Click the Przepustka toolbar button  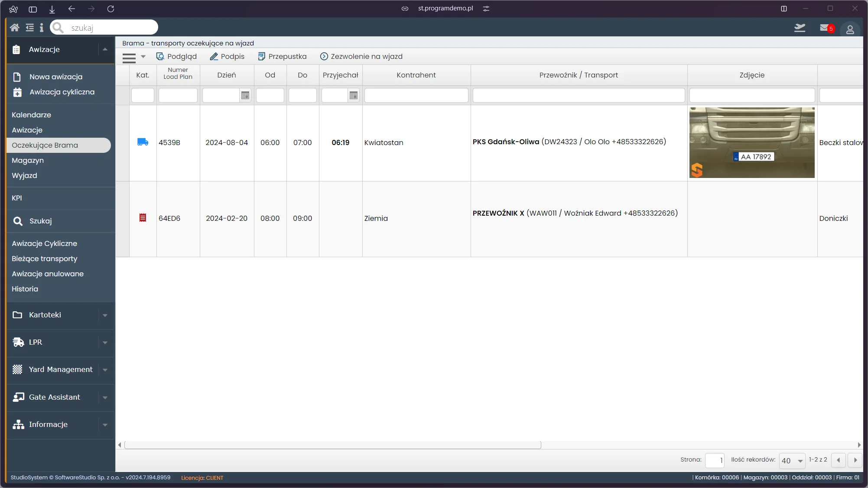[282, 56]
